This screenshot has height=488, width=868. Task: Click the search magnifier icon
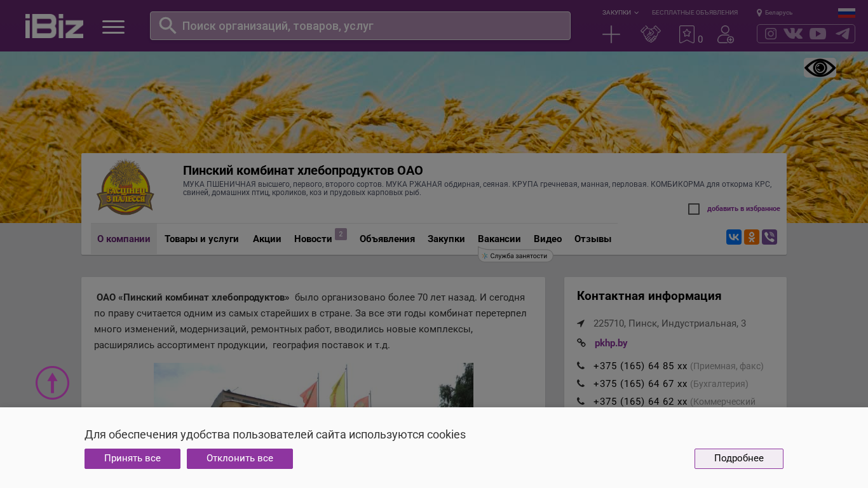[x=167, y=25]
